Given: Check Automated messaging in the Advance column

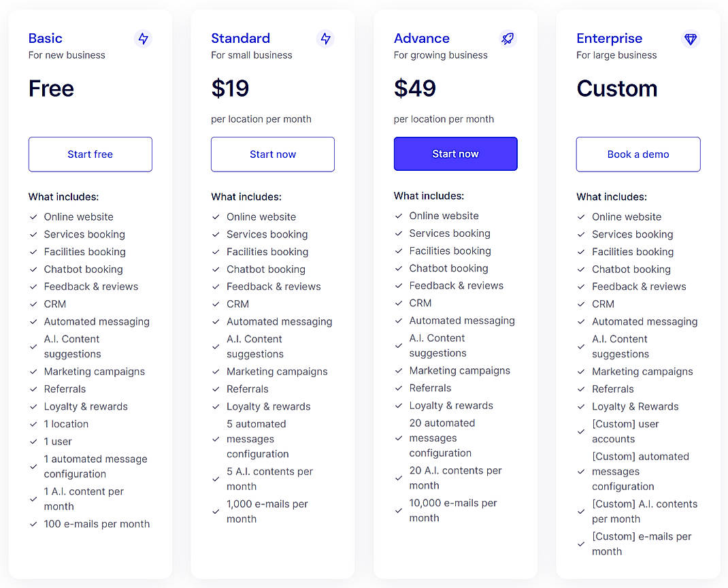Looking at the screenshot, I should point(398,321).
